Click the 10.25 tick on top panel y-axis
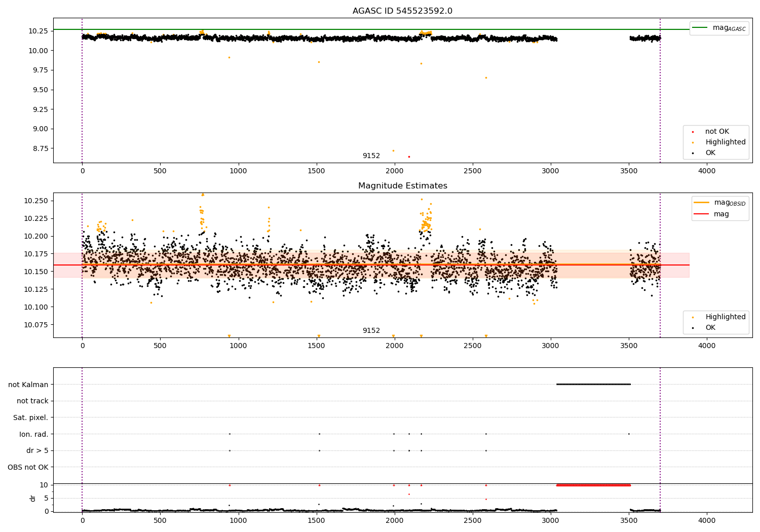Image resolution: width=760 pixels, height=532 pixels. pos(38,31)
